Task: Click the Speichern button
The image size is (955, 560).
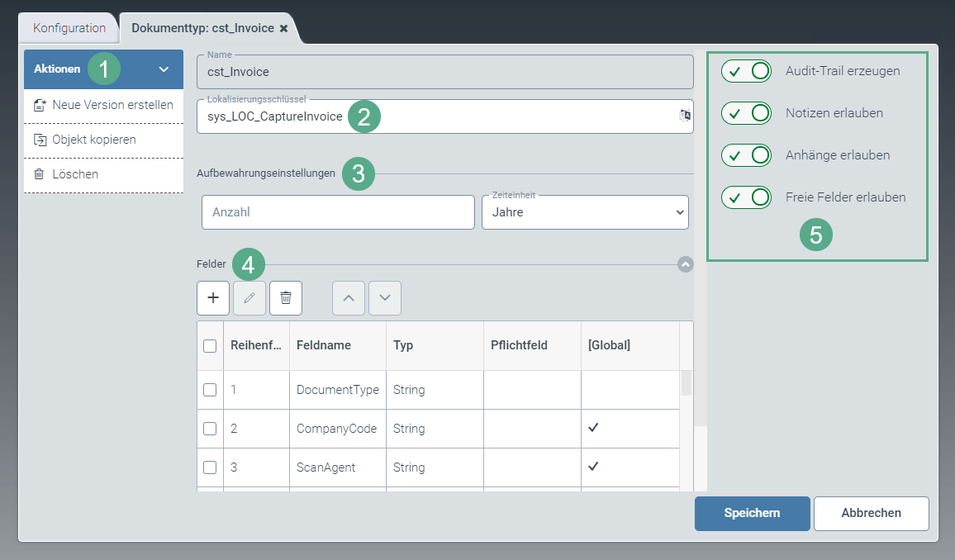Action: (752, 513)
